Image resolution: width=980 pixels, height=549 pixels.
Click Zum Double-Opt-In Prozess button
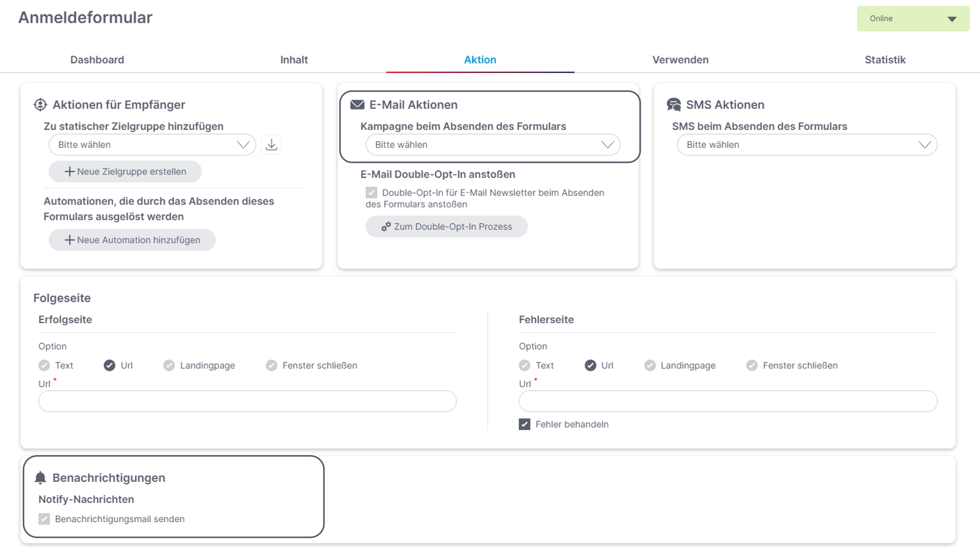(x=446, y=227)
